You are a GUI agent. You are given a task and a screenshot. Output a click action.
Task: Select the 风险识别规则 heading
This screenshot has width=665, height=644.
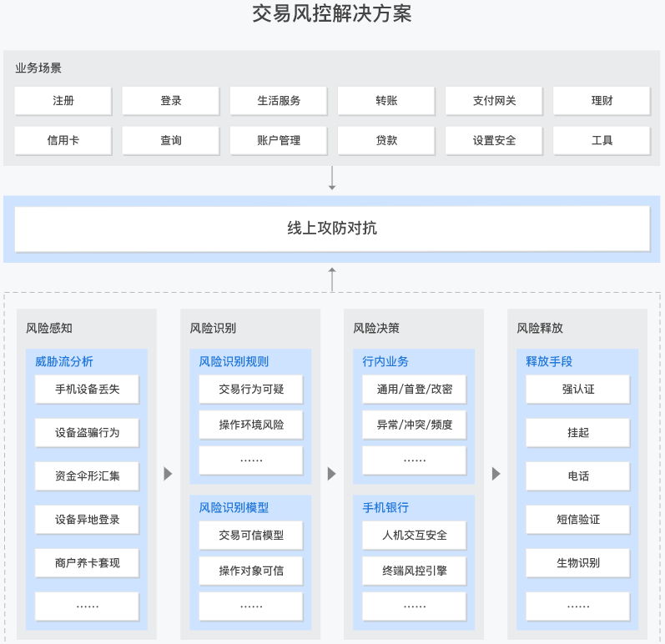tap(234, 362)
